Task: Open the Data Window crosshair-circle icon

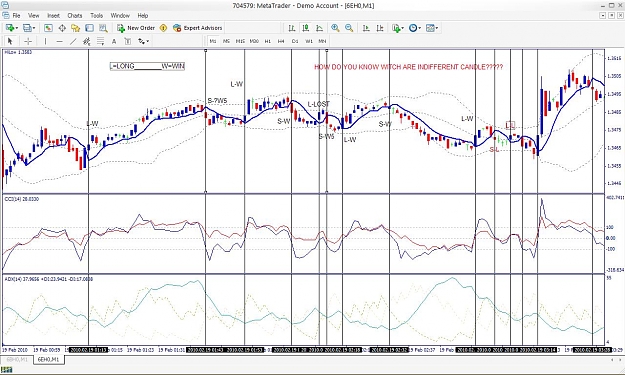Action: click(62, 28)
